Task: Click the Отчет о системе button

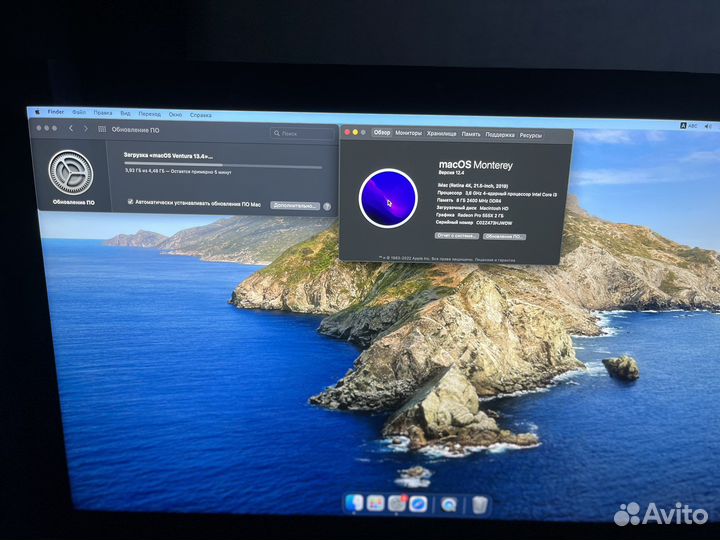Action: click(x=456, y=236)
